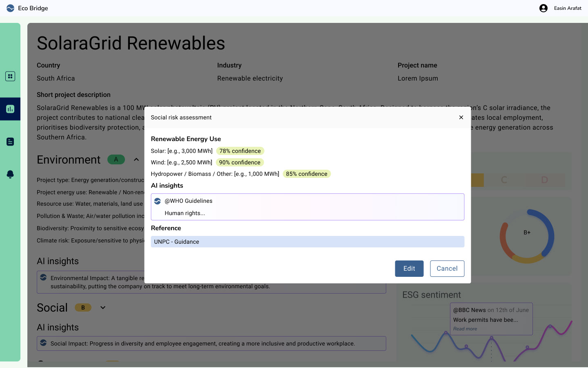Click the Eco Bridge logo
This screenshot has width=588, height=368.
click(11, 8)
